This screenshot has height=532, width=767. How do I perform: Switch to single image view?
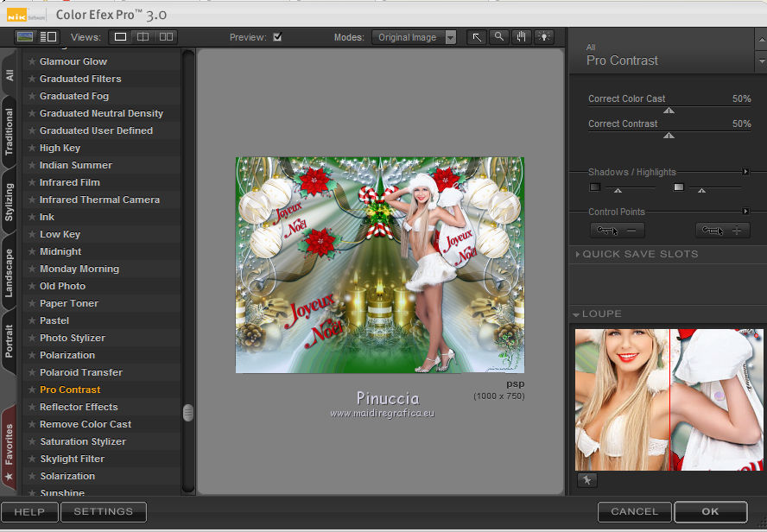tap(120, 37)
